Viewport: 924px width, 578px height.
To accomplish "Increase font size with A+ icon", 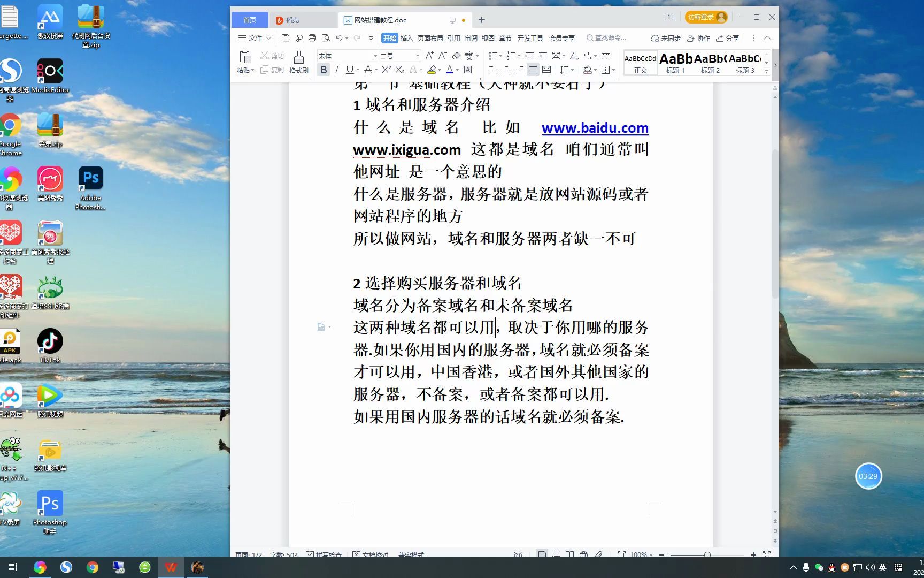I will 429,56.
